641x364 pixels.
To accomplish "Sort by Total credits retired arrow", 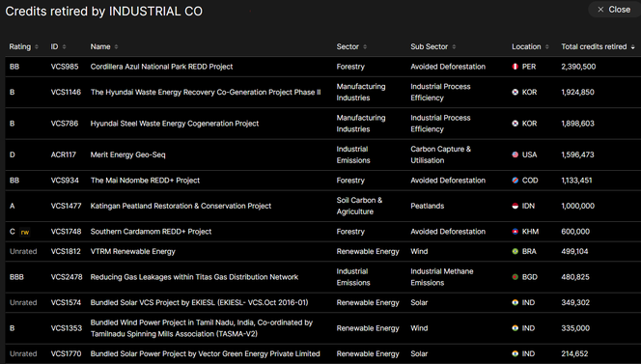I will [633, 47].
